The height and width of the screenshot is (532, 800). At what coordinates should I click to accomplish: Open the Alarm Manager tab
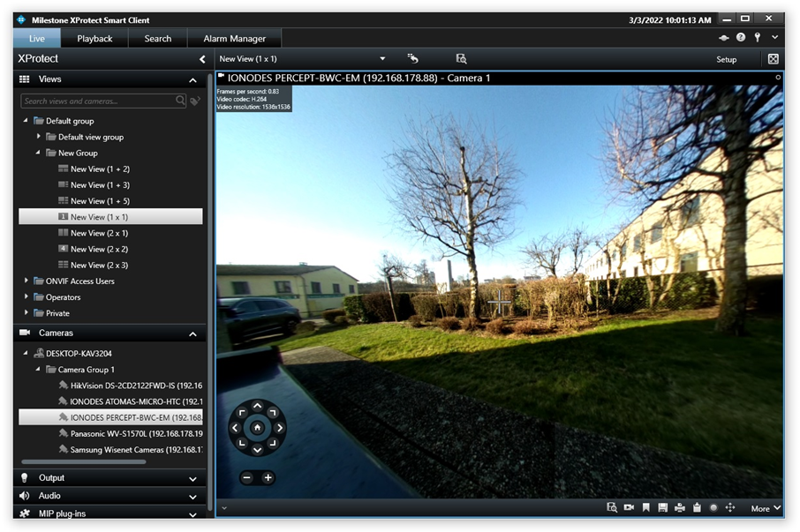coord(234,38)
